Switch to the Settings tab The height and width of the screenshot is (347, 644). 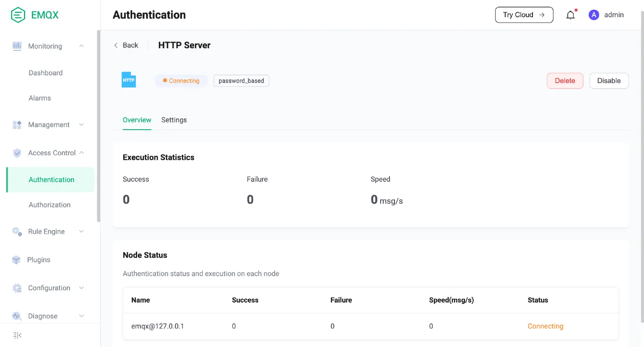point(174,120)
